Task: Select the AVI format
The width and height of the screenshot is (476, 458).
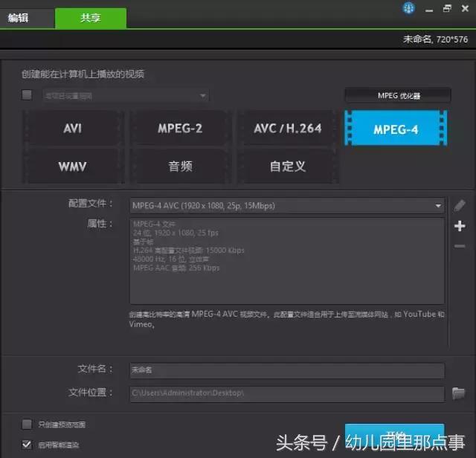Action: click(x=73, y=128)
